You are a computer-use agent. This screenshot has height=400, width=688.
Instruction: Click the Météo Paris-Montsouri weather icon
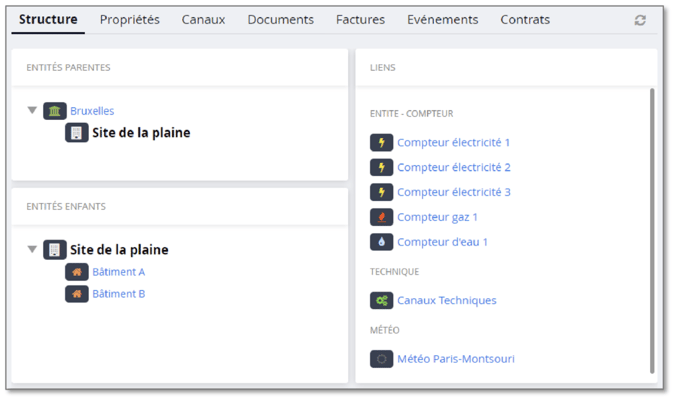pos(381,359)
